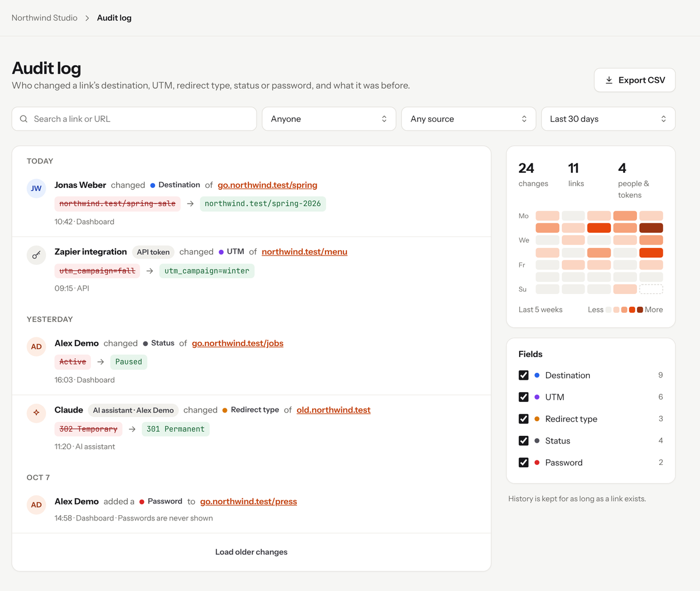The width and height of the screenshot is (700, 591).
Task: Click the orange Redirect type dot in Claude row
Action: point(225,410)
